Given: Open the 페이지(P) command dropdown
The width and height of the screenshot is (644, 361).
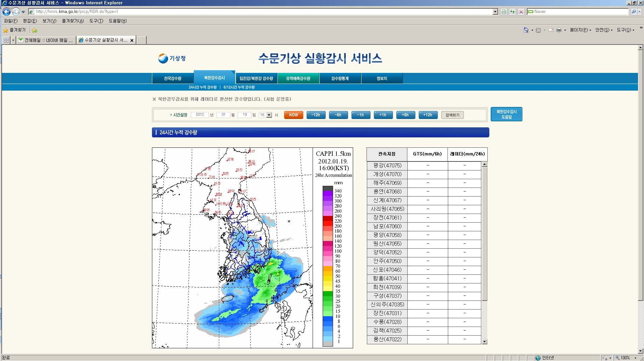Looking at the screenshot, I should click(580, 30).
